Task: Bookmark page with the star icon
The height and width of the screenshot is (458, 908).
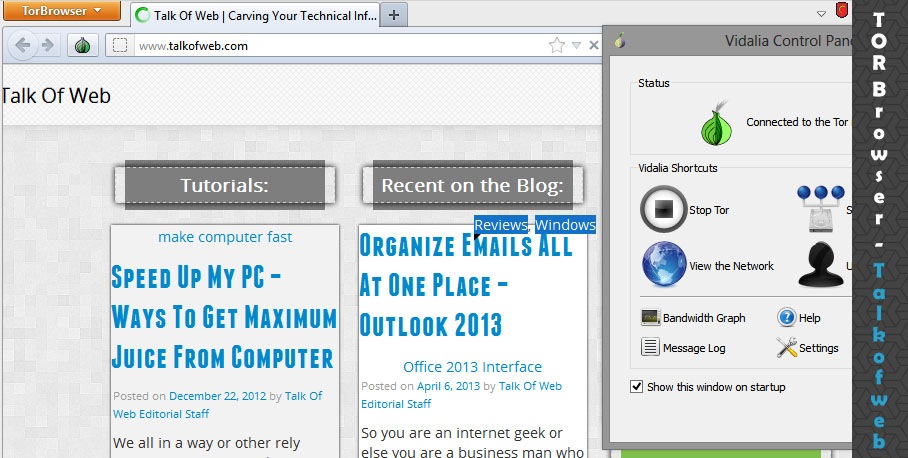Action: click(556, 45)
